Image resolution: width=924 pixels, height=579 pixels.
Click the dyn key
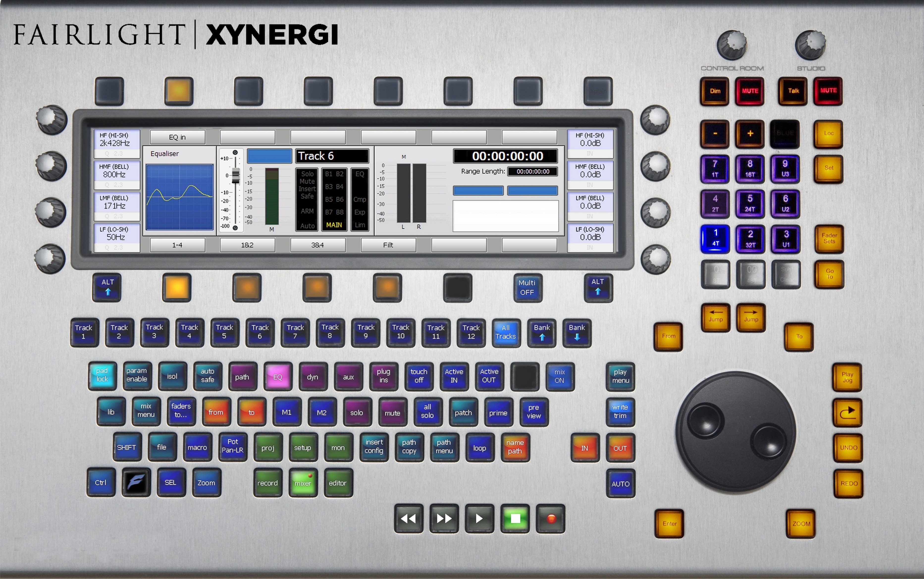[313, 376]
